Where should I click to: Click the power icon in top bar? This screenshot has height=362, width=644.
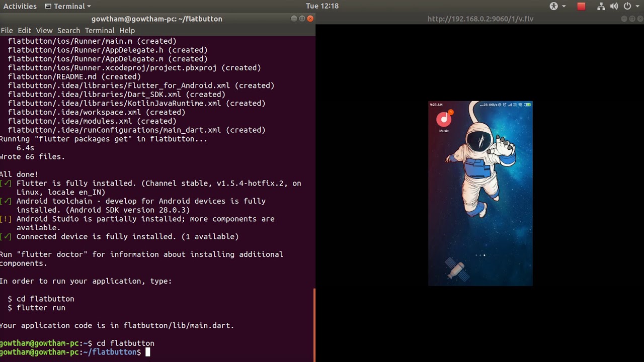click(627, 6)
